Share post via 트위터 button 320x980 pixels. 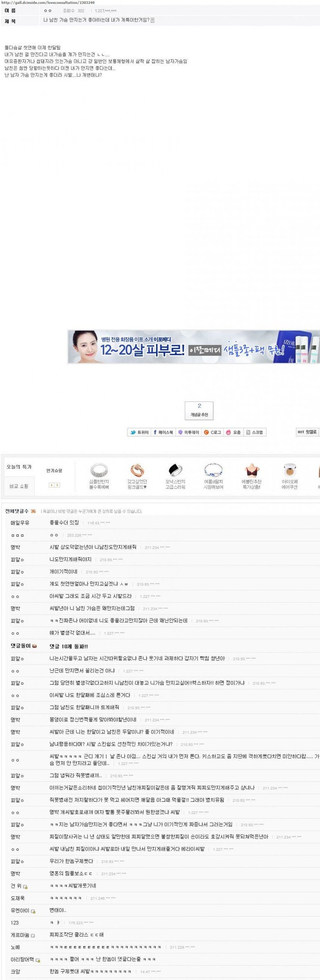139,432
